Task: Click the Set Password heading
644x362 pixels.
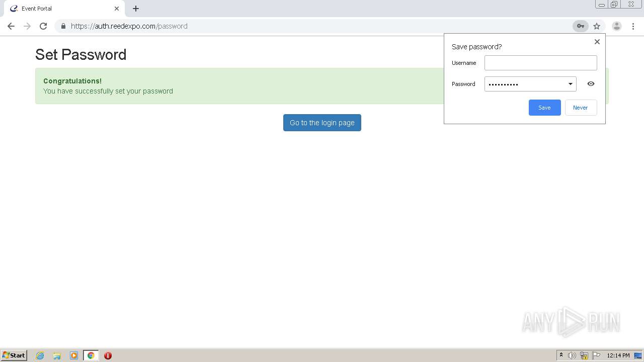Action: pyautogui.click(x=81, y=54)
